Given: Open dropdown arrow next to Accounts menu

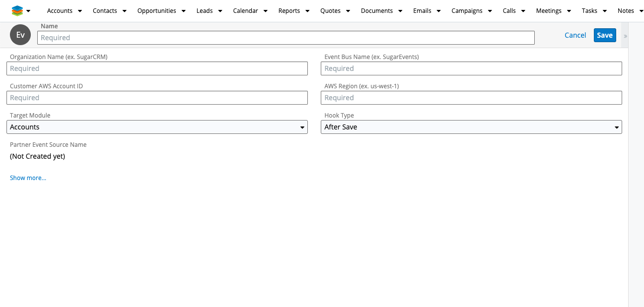Looking at the screenshot, I should [79, 11].
